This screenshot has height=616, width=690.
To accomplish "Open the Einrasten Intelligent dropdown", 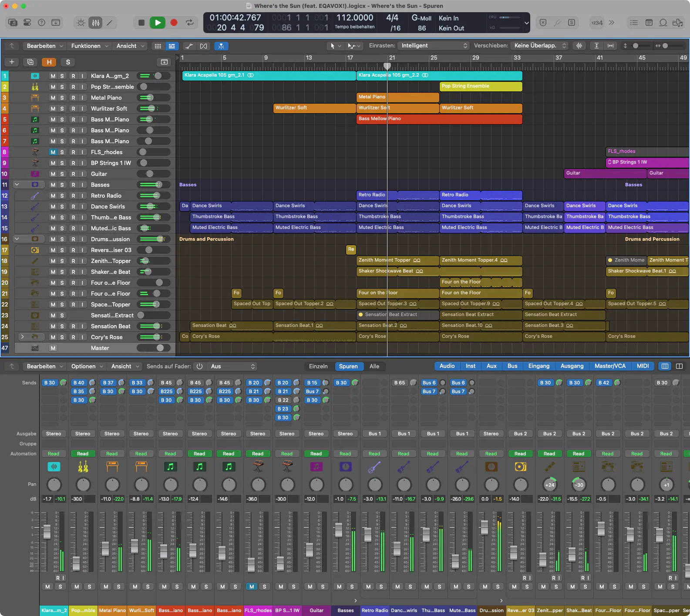I will pos(434,46).
